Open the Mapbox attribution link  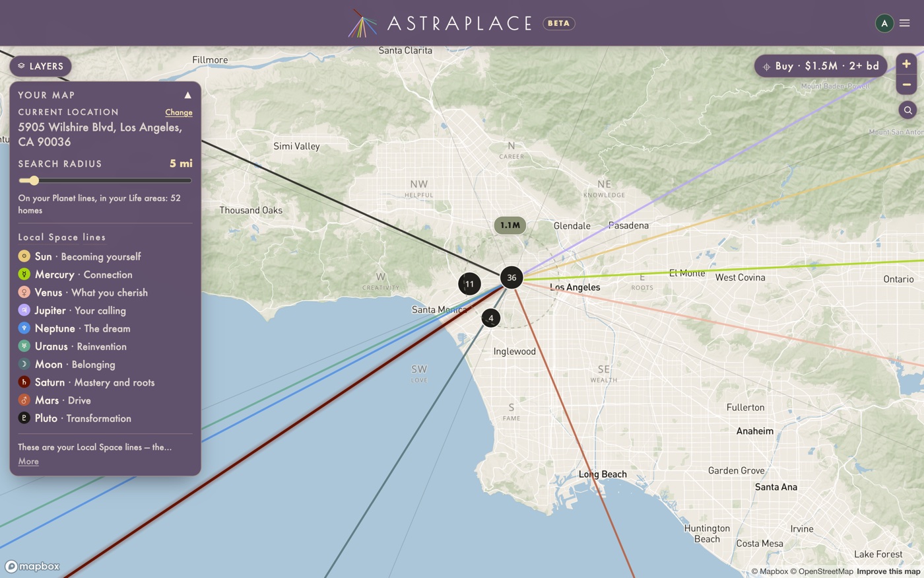[x=770, y=571]
